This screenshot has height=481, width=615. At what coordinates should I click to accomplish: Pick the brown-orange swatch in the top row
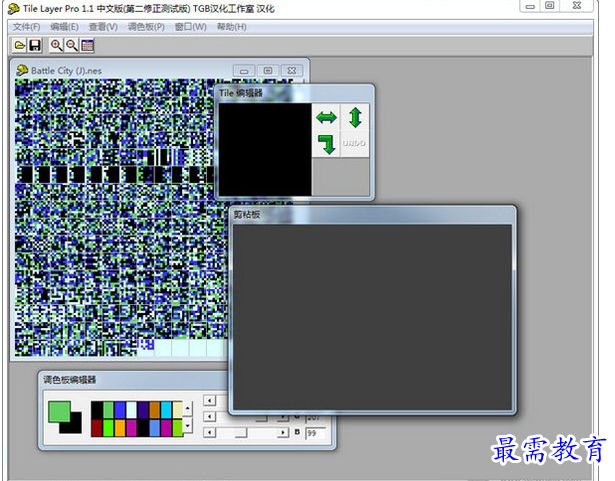tap(155, 410)
